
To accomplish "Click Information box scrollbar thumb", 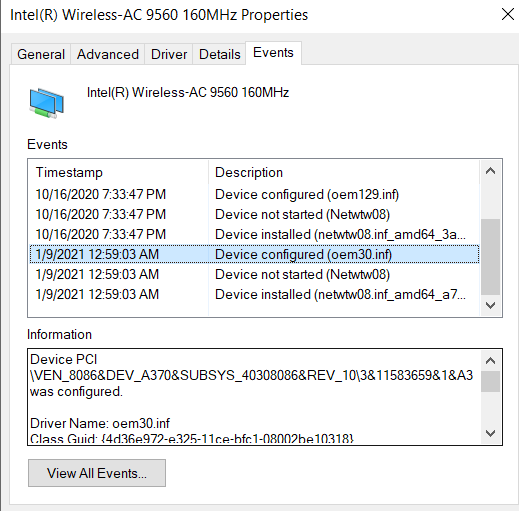I will [490, 382].
